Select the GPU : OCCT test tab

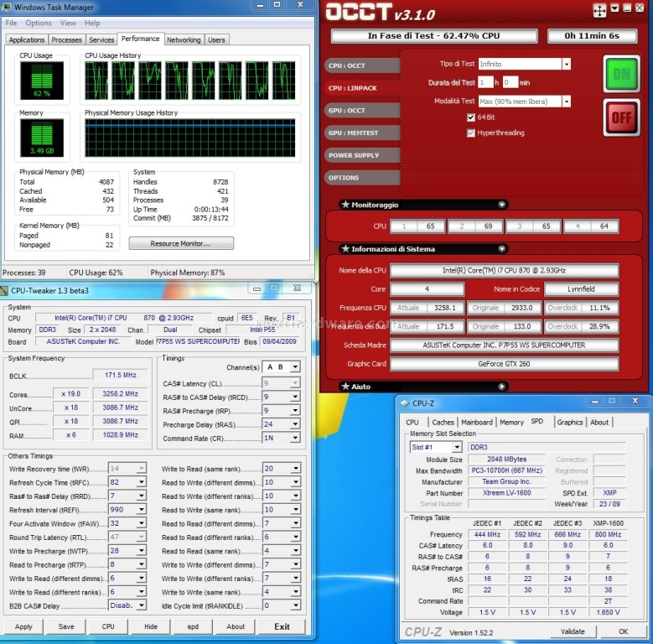[361, 111]
